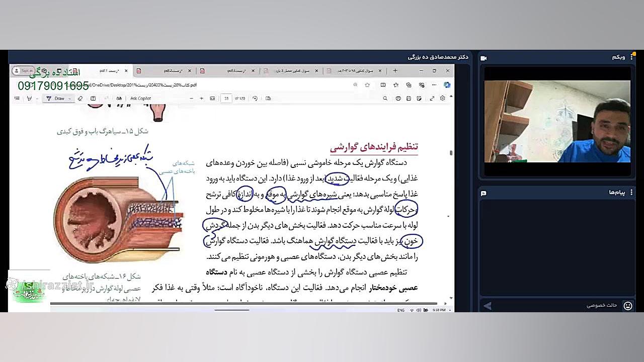Screen dimensions: 644x362
Task: Click the page number field showing 33
Action: (x=226, y=99)
